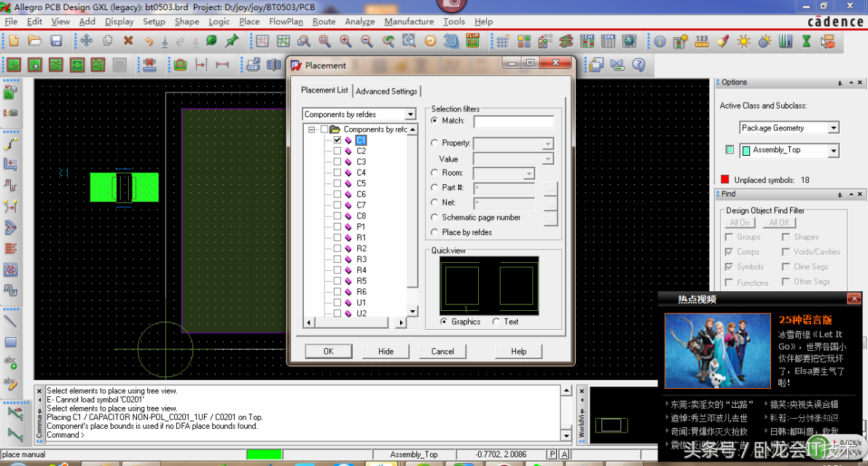This screenshot has height=466, width=868.
Task: Open the DFA spreadsheet icon
Action: pos(608,42)
